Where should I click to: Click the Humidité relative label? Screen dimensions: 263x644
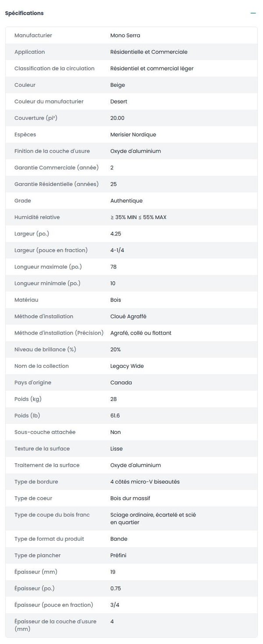tap(37, 217)
